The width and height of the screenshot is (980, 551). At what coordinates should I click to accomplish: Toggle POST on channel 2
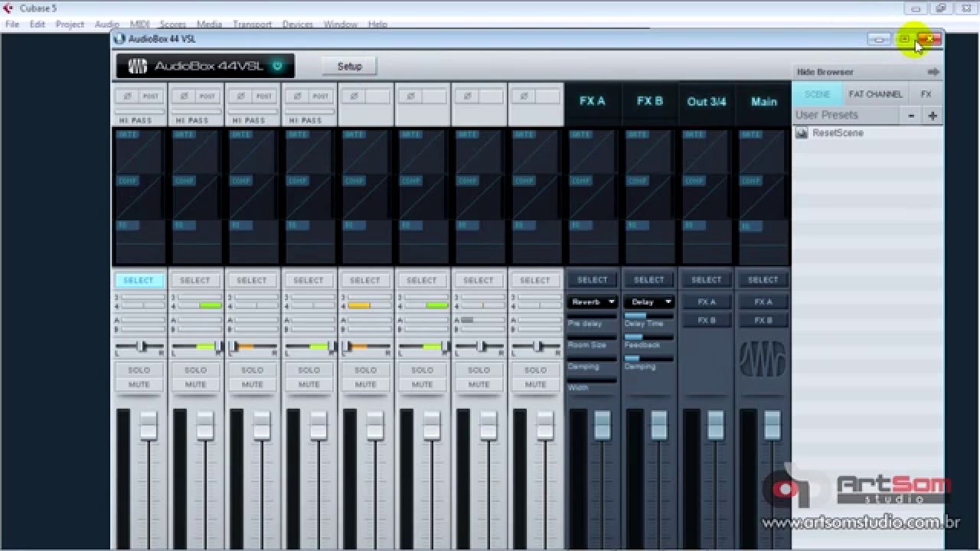(207, 96)
